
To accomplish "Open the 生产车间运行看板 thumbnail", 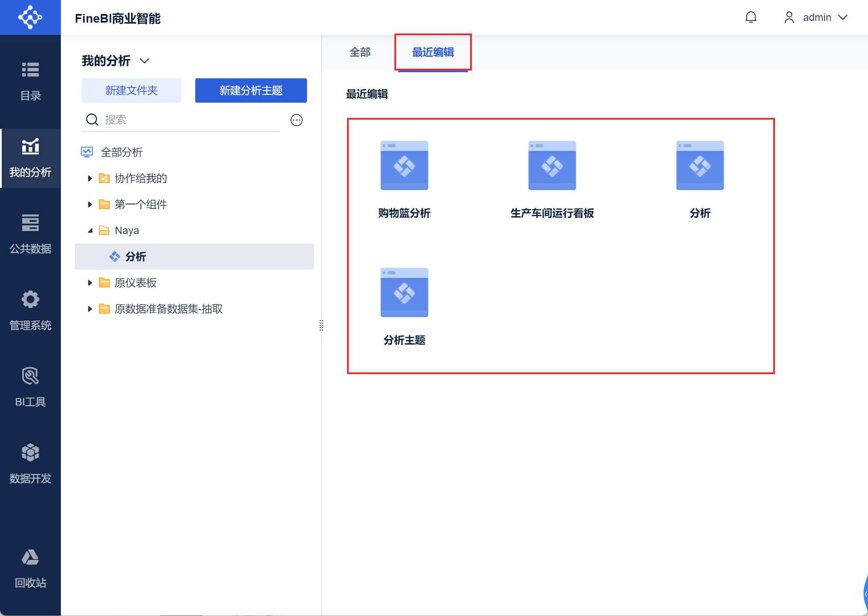I will [552, 165].
